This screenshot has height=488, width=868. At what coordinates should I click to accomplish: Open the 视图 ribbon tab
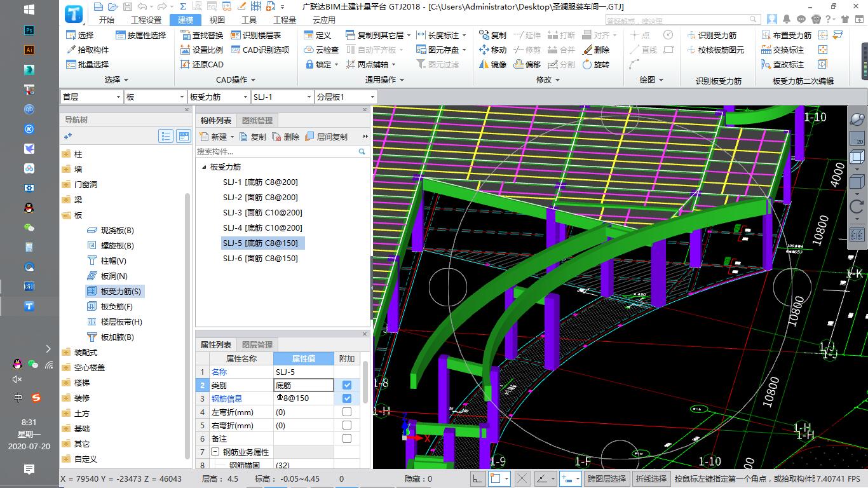click(x=217, y=20)
